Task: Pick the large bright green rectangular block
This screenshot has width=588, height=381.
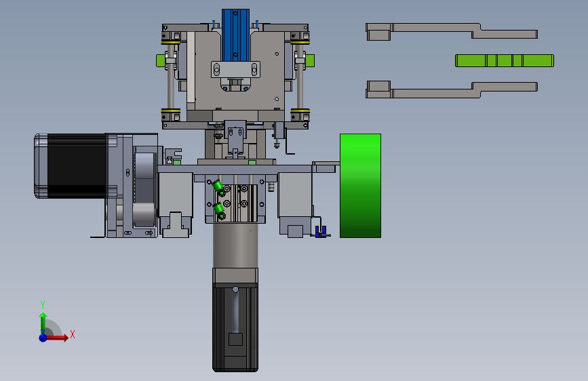Action: 360,186
